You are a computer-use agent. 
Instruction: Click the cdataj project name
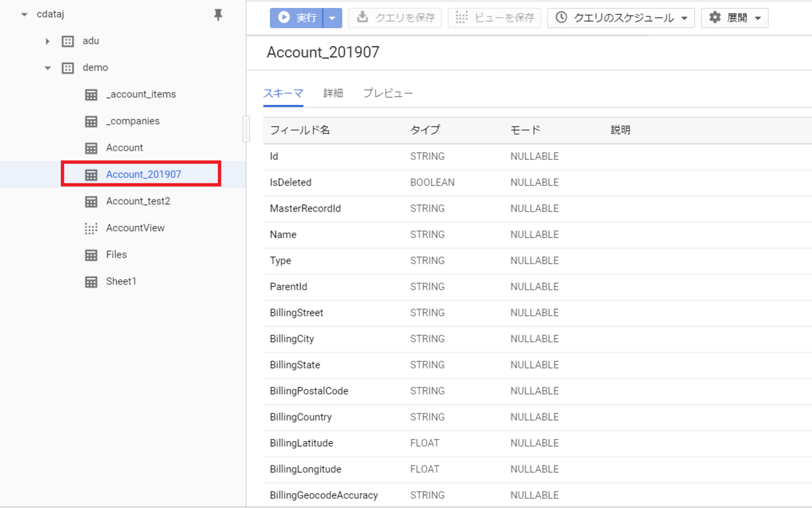(50, 15)
